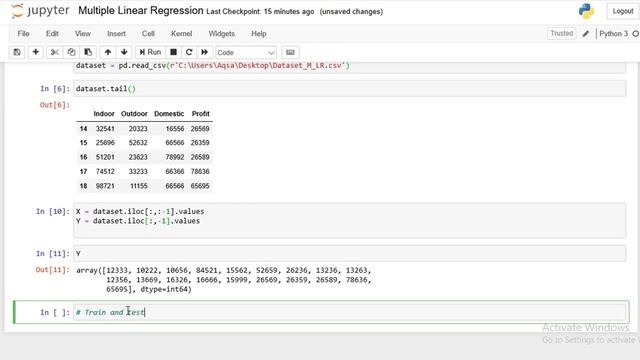The width and height of the screenshot is (640, 360).
Task: Restart the kernel icon
Action: [189, 52]
